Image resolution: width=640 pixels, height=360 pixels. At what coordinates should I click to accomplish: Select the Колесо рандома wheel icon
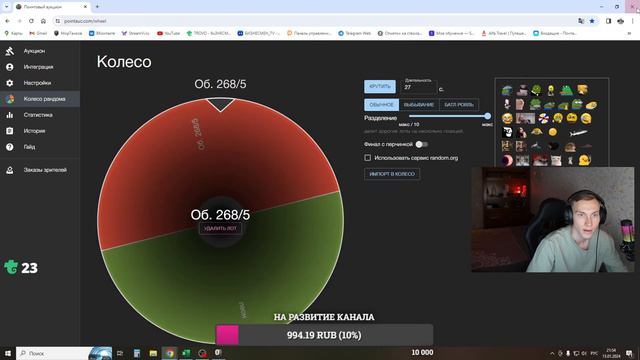click(9, 99)
